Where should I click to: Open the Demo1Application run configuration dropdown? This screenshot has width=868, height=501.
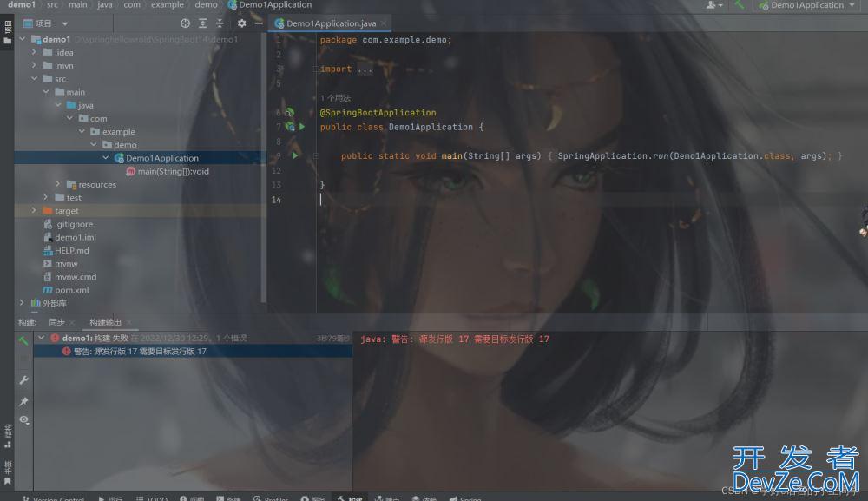tap(807, 5)
